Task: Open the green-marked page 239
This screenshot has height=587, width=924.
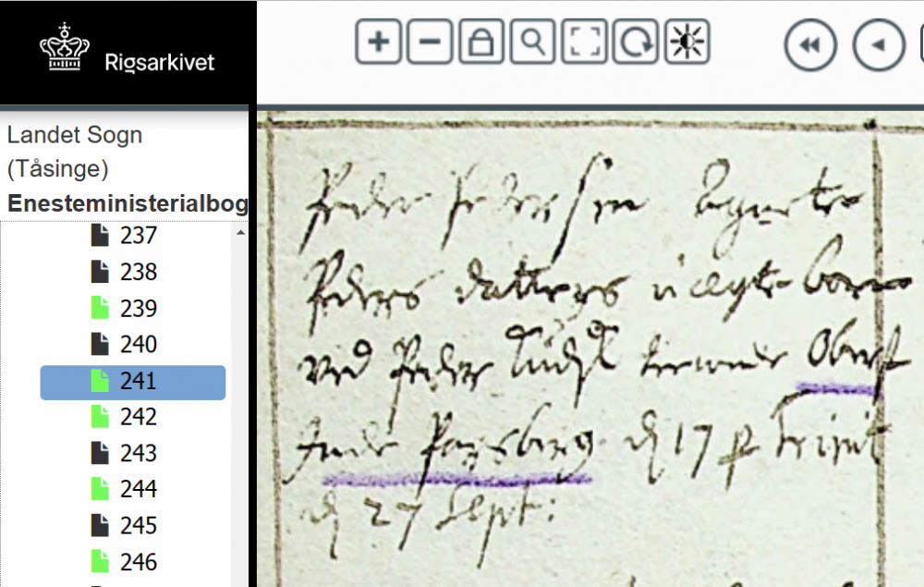Action: pyautogui.click(x=125, y=308)
